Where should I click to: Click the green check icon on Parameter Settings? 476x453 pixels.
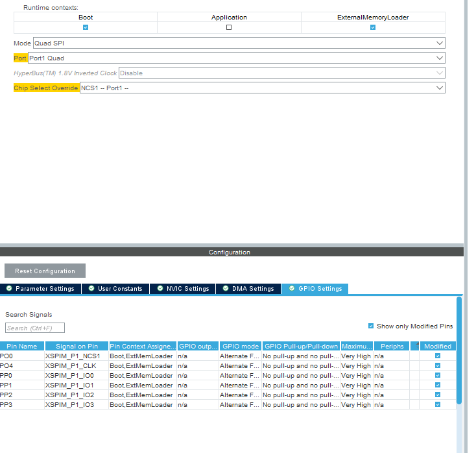pos(9,288)
